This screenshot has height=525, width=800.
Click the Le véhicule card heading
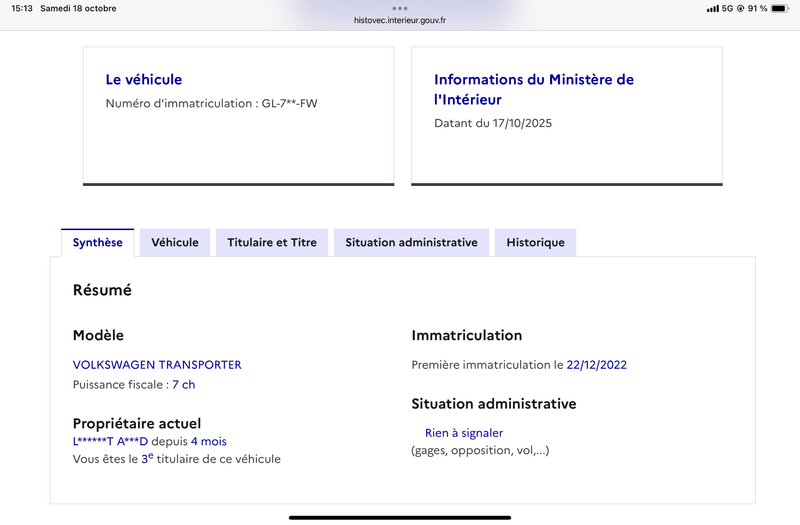[144, 80]
